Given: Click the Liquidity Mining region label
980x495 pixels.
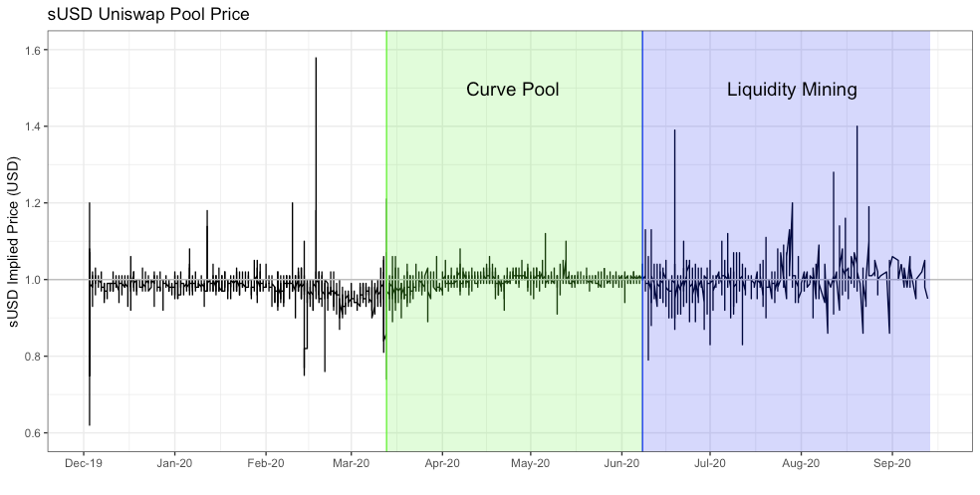Looking at the screenshot, I should [x=792, y=90].
